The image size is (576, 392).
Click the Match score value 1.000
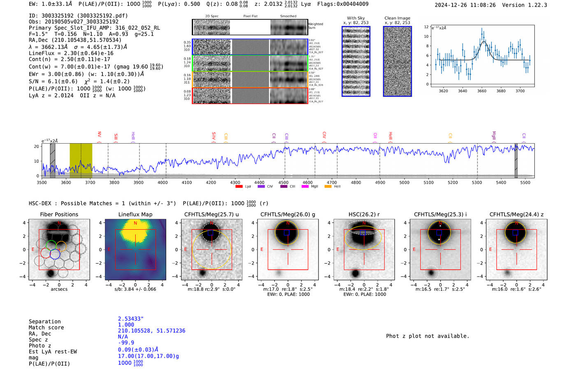point(126,325)
